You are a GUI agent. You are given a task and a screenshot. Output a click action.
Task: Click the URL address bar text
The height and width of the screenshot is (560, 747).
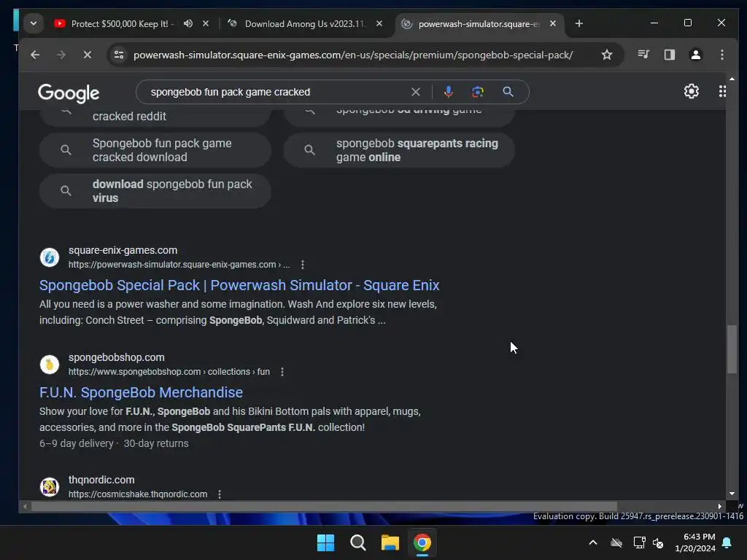tap(353, 55)
